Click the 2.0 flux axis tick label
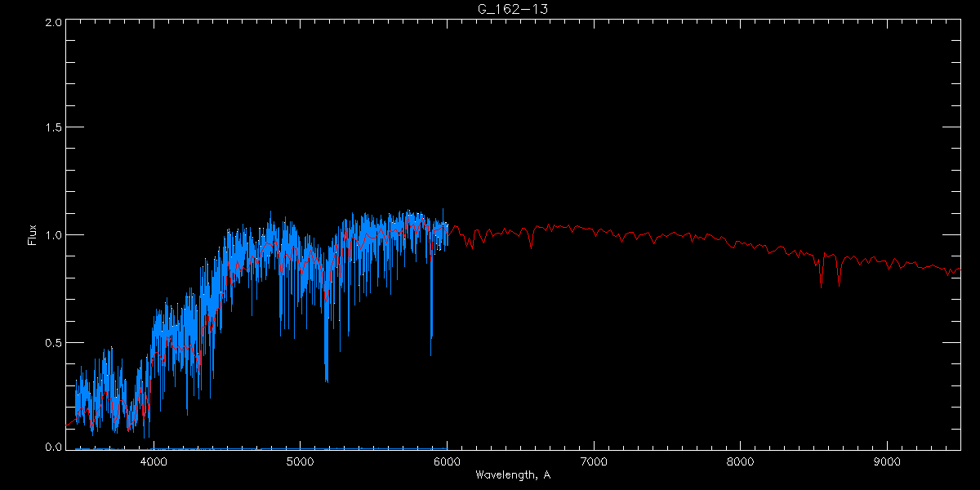The width and height of the screenshot is (980, 490). coord(53,21)
